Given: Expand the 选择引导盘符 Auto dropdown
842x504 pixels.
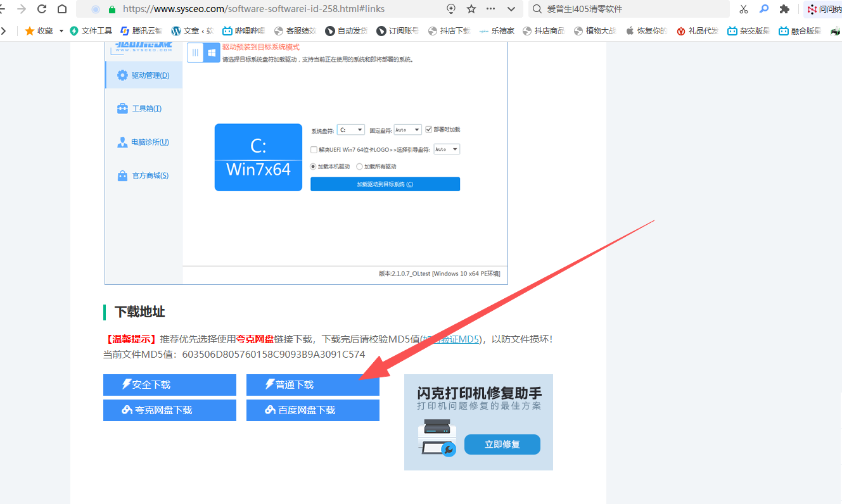Looking at the screenshot, I should (x=447, y=149).
